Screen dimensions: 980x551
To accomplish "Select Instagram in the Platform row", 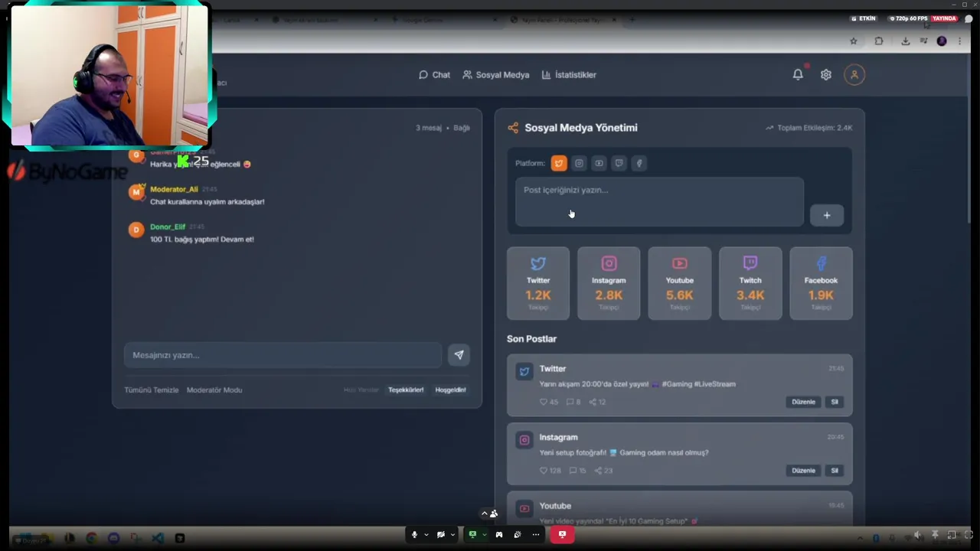I will [x=579, y=163].
